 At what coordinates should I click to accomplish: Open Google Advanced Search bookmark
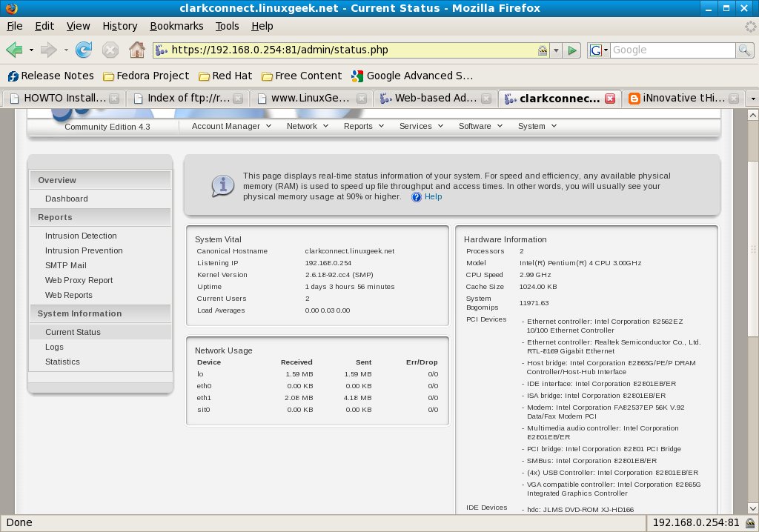pyautogui.click(x=412, y=76)
